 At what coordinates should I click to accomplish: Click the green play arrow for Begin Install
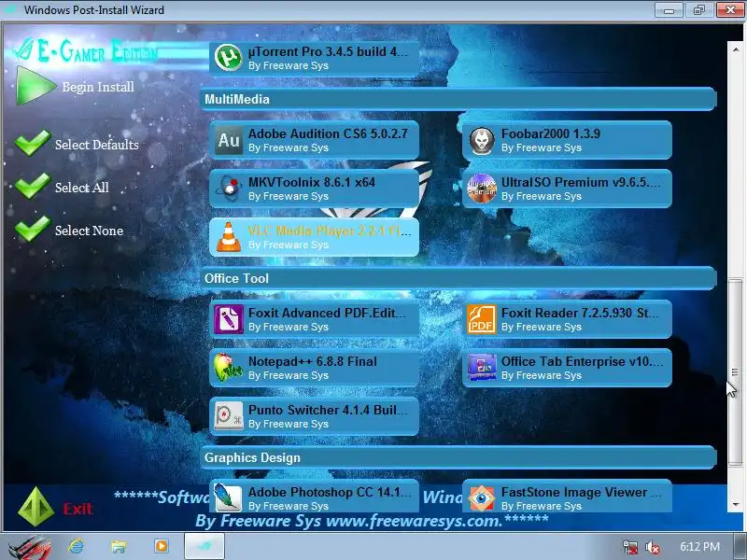[x=35, y=86]
